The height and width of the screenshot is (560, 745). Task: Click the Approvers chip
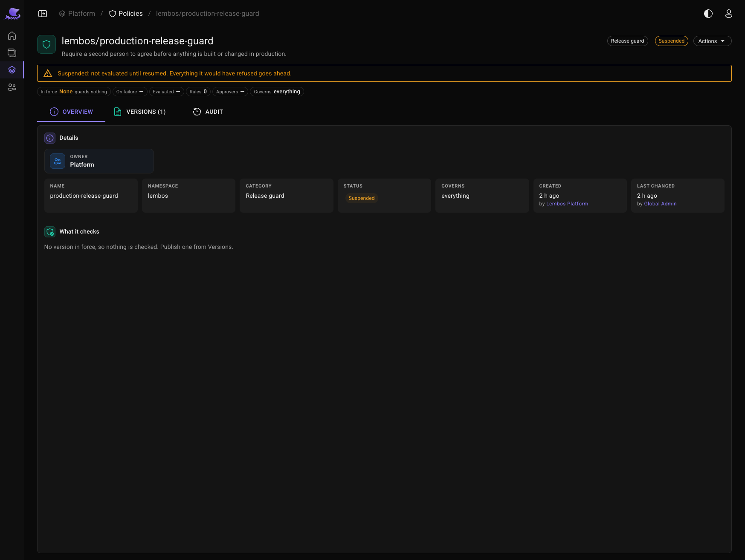(x=230, y=92)
